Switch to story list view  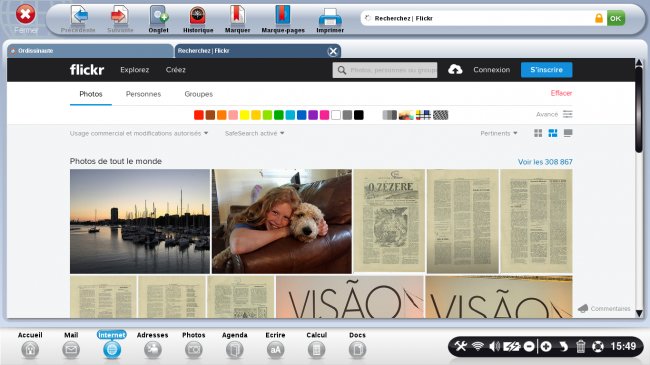568,133
